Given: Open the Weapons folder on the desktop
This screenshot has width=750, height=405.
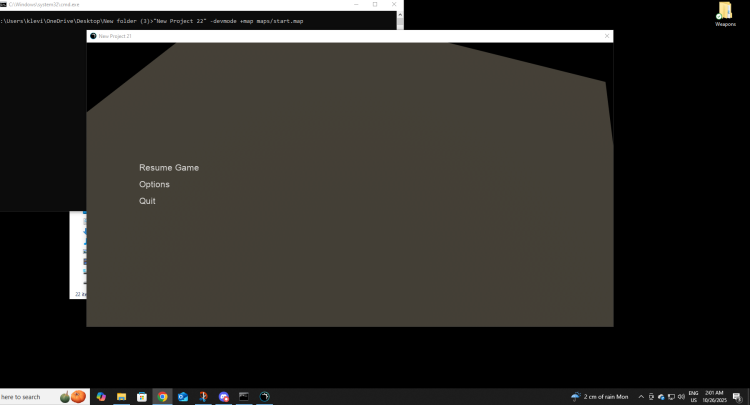Looking at the screenshot, I should (725, 14).
